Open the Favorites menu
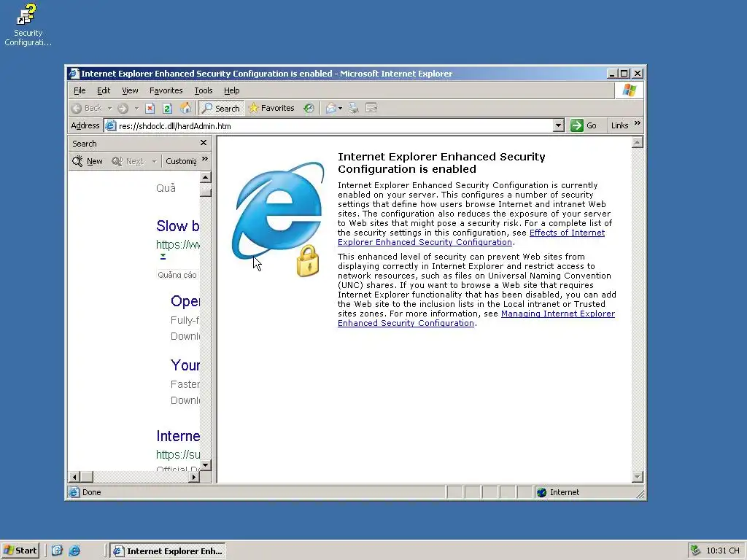This screenshot has height=560, width=747. (x=166, y=90)
